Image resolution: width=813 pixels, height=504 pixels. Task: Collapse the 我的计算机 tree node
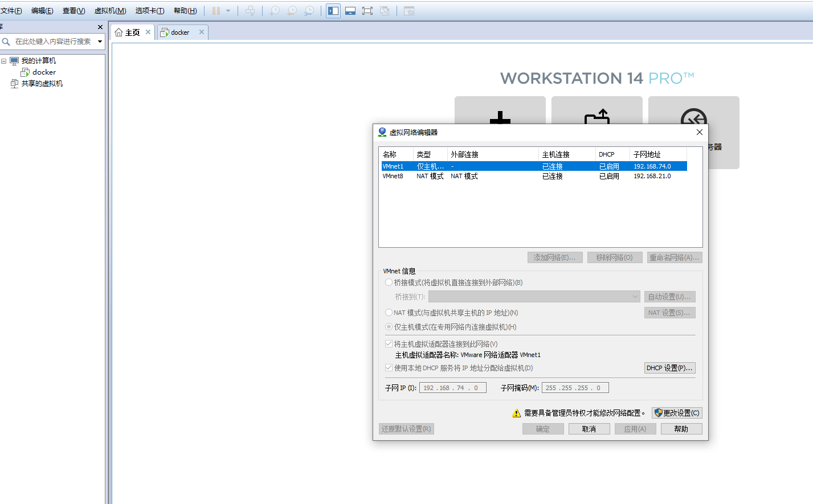click(4, 61)
